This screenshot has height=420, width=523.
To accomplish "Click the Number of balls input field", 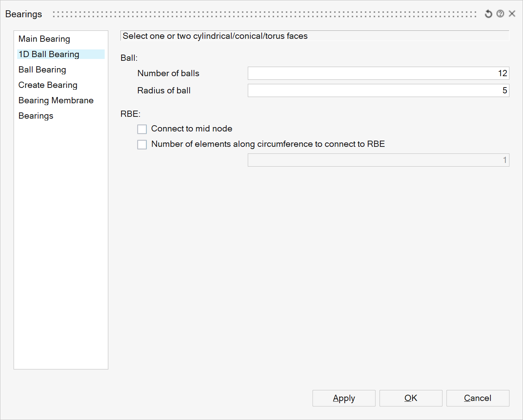I will click(378, 73).
